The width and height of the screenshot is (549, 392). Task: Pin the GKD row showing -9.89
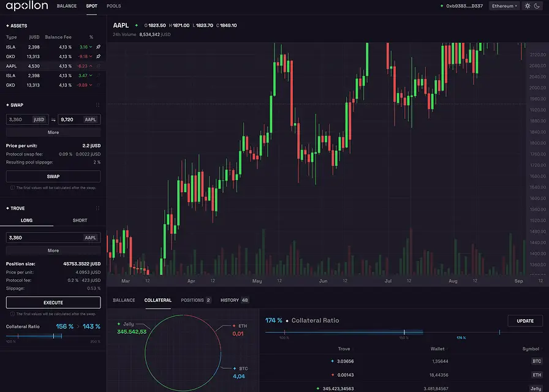pos(99,85)
